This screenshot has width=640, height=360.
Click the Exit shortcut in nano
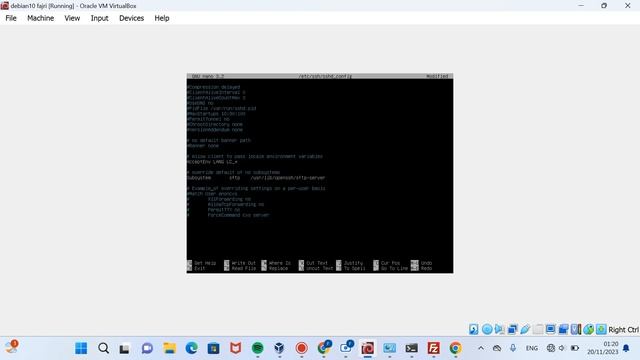click(196, 269)
